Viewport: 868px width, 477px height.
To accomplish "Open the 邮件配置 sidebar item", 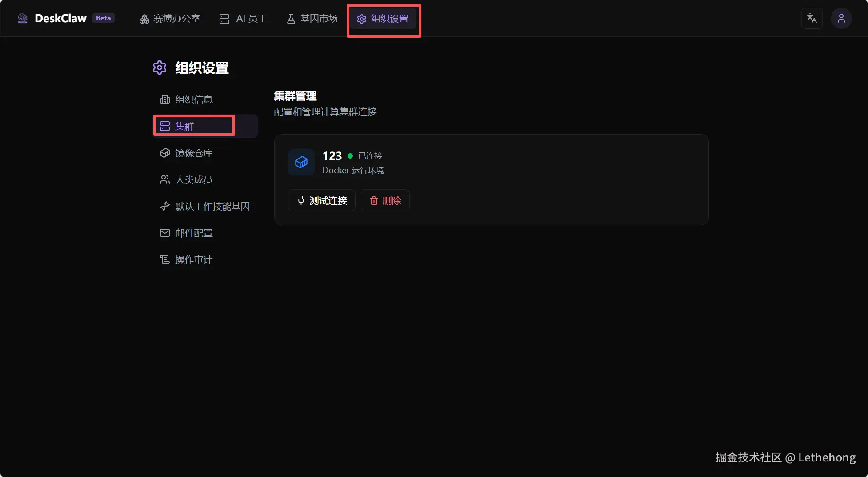I will [205, 233].
